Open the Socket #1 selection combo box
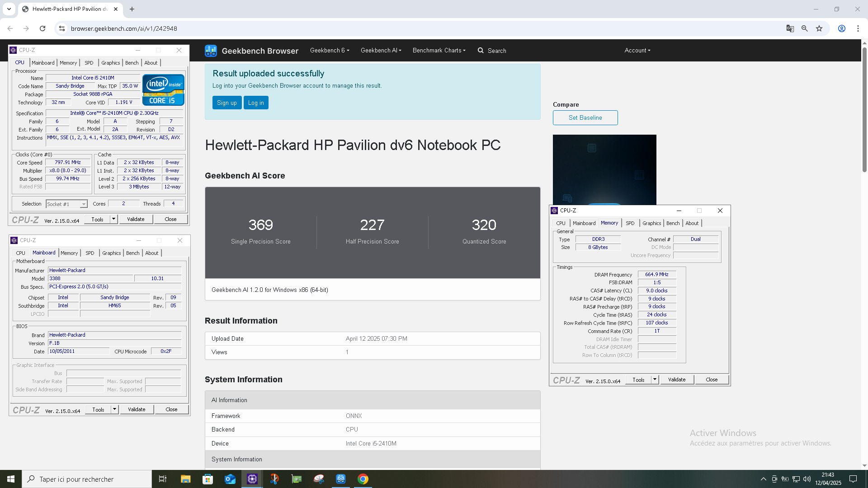Image resolution: width=868 pixels, height=488 pixels. coord(66,204)
